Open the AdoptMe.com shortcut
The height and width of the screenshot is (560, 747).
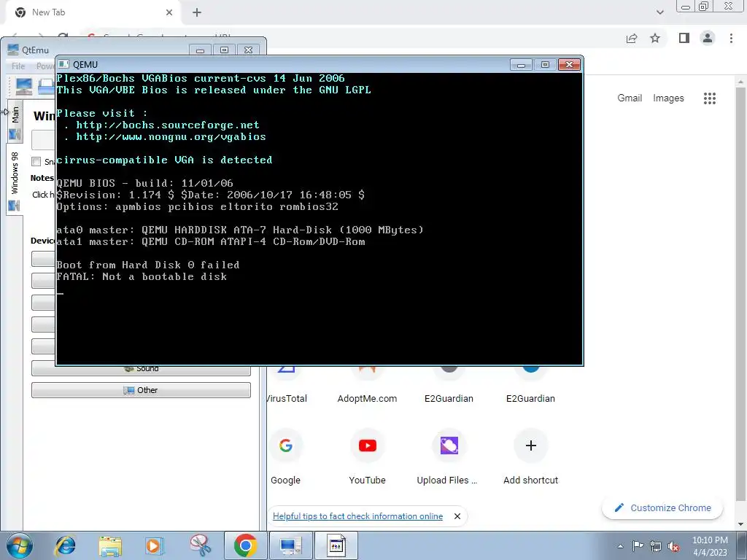(x=367, y=386)
